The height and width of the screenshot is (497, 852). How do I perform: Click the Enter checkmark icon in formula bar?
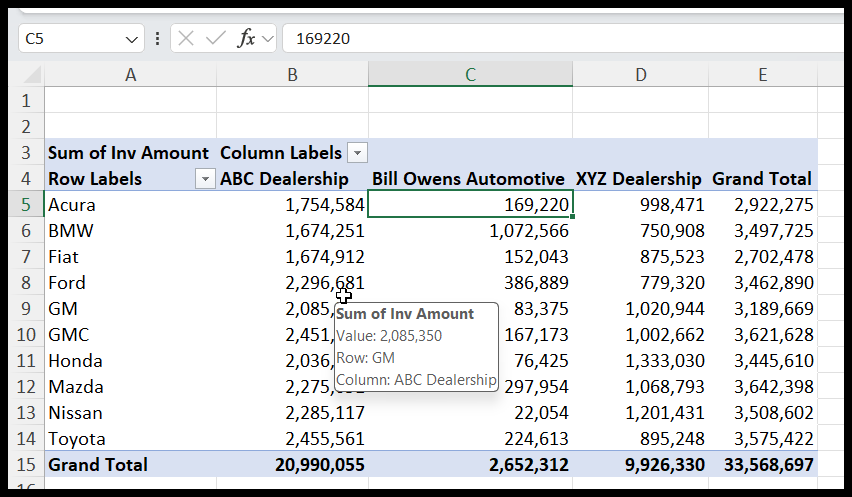coord(216,39)
